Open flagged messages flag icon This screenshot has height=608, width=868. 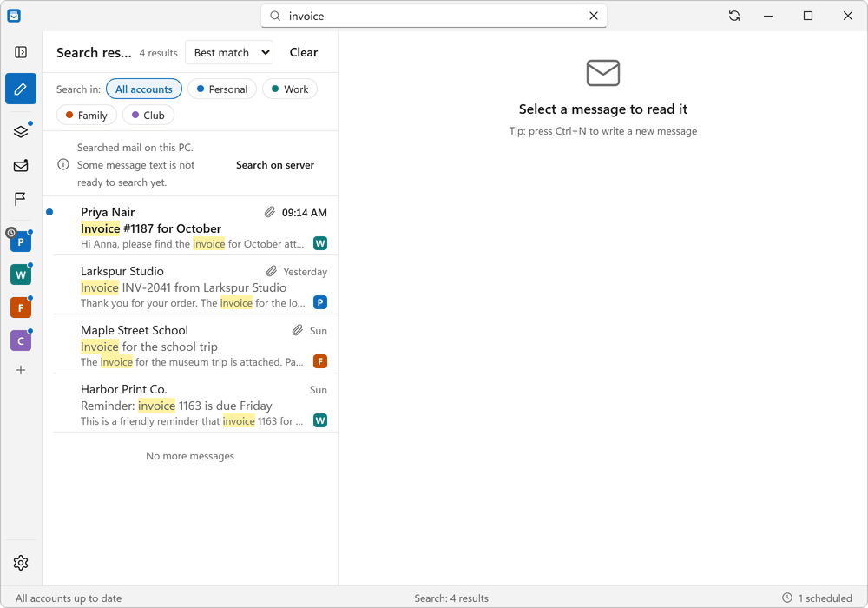pos(21,199)
